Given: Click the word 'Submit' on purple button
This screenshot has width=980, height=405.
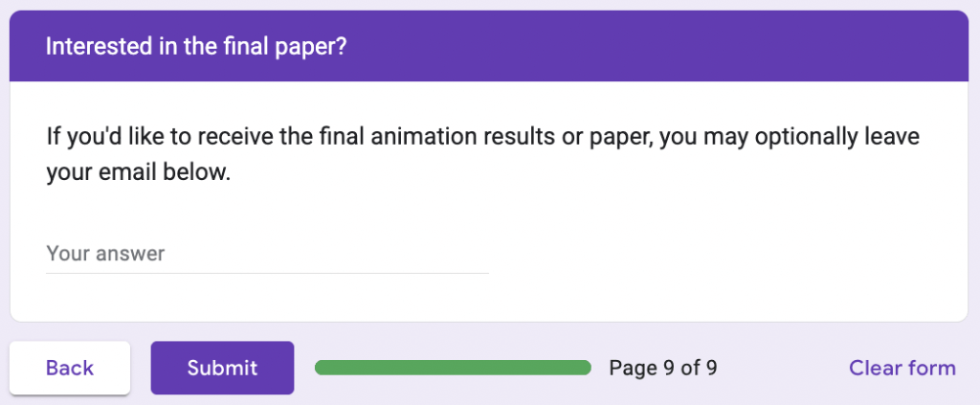Looking at the screenshot, I should pyautogui.click(x=222, y=368).
